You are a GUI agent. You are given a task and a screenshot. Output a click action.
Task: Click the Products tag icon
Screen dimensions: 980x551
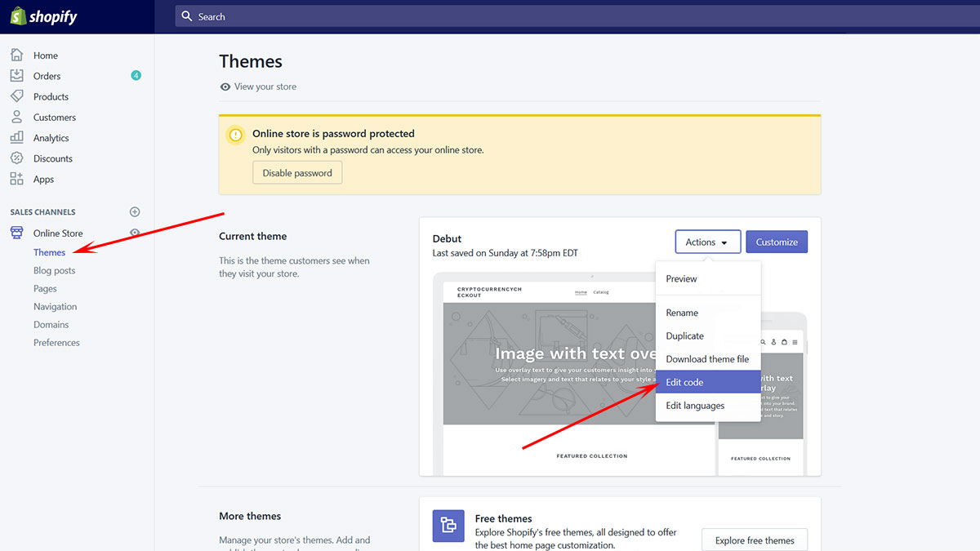[x=17, y=96]
